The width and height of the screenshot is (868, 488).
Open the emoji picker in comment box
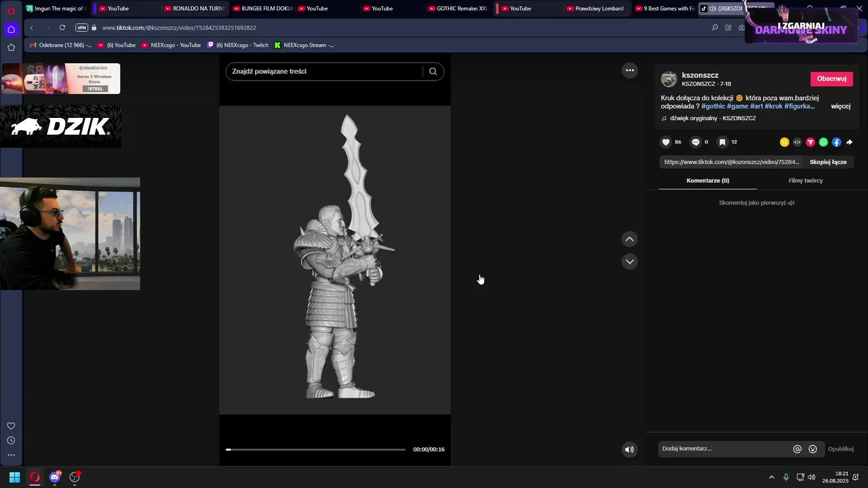tap(812, 449)
